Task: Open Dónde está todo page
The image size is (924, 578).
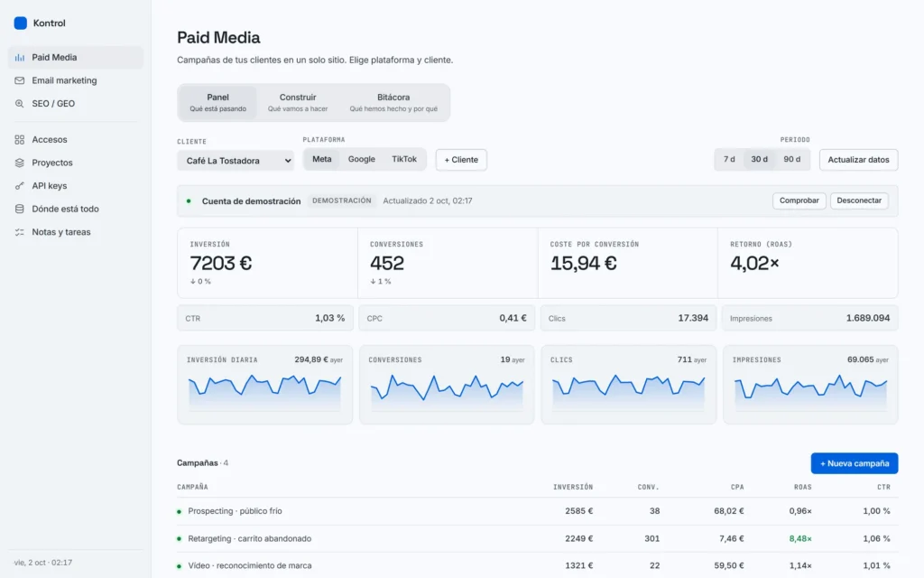Action: pos(76,209)
